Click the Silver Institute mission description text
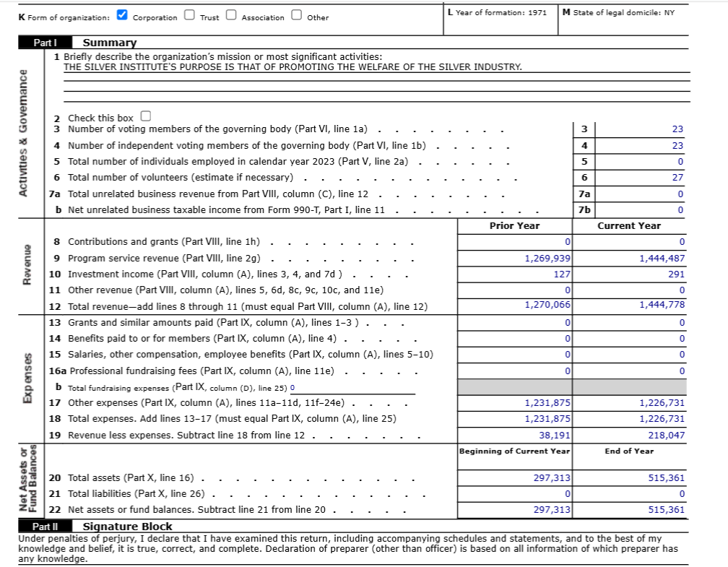This screenshot has width=728, height=567. click(x=292, y=67)
